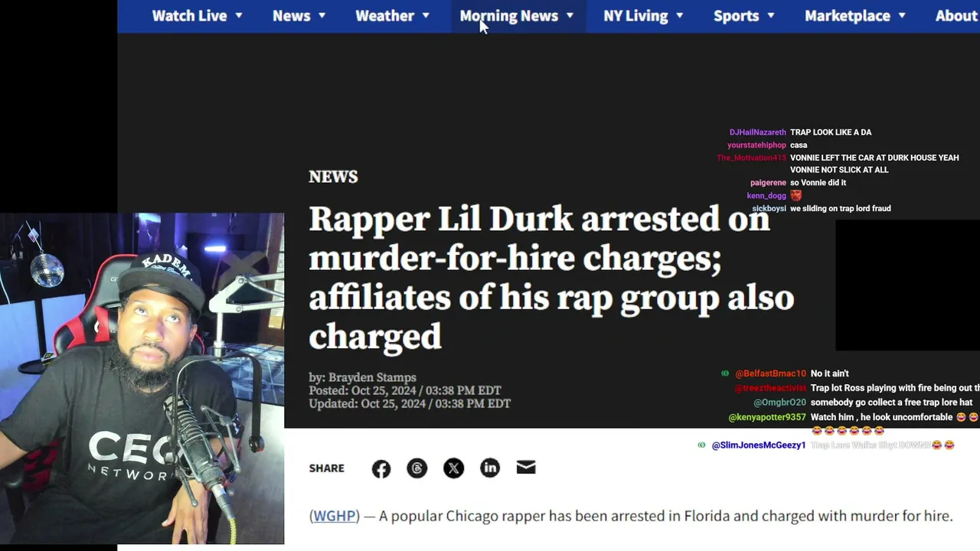
Task: Open the Marketplace menu
Action: 855,15
